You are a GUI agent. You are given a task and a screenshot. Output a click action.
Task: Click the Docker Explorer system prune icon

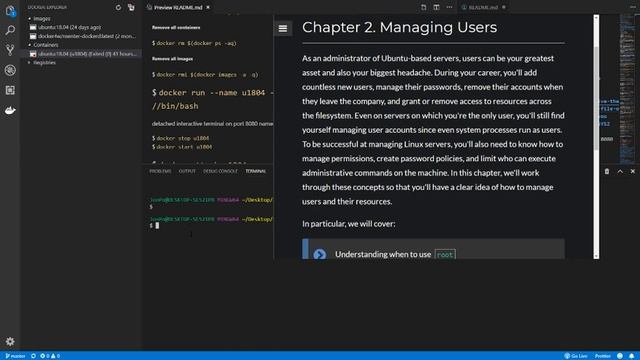(x=131, y=7)
